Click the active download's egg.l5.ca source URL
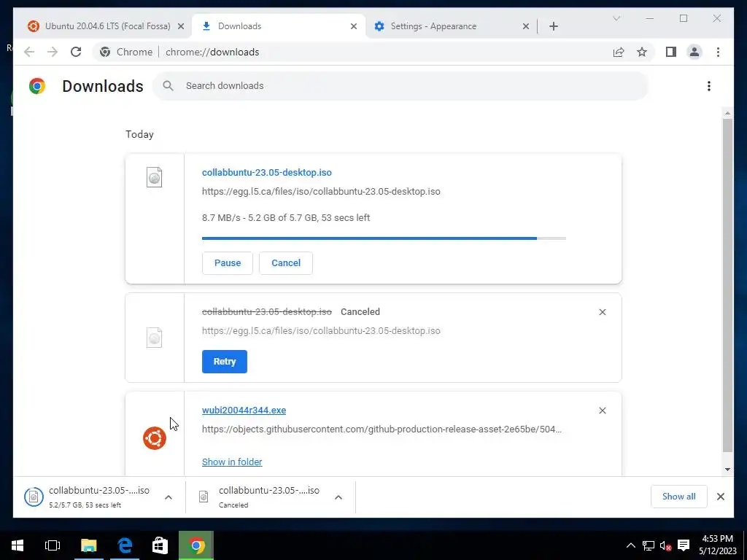Screen dimensions: 747x560 coord(321,192)
